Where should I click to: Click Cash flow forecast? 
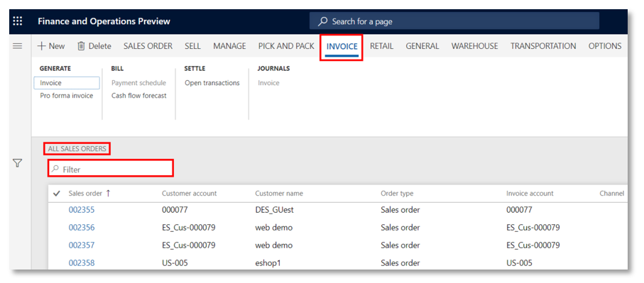139,96
